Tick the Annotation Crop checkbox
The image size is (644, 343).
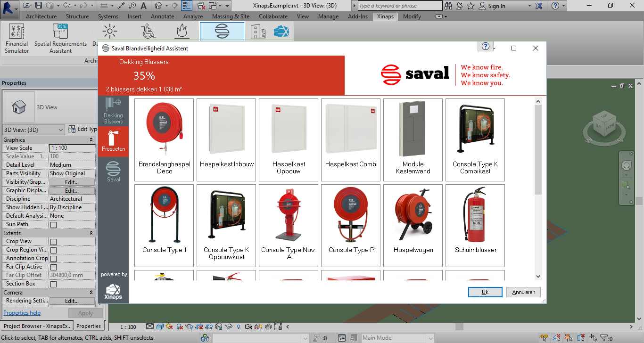(53, 259)
